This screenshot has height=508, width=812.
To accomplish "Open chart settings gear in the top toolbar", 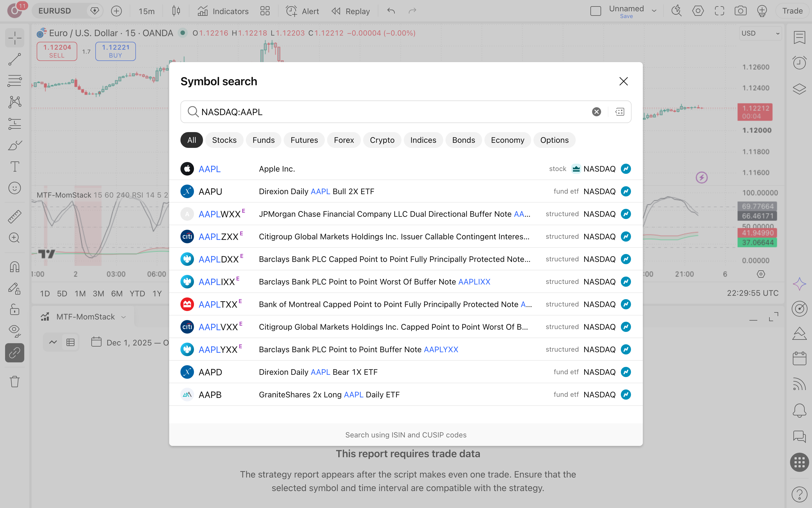I will coord(698,11).
